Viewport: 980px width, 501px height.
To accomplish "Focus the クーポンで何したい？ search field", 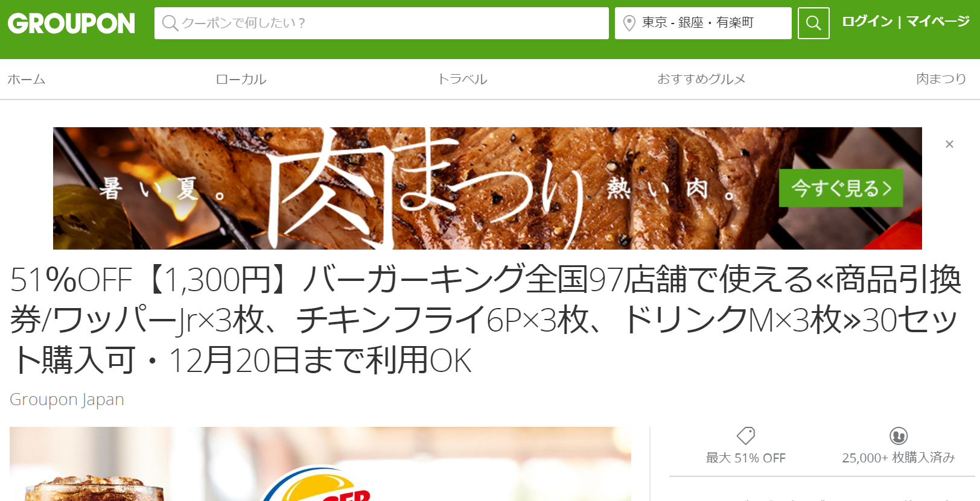I will [x=381, y=23].
